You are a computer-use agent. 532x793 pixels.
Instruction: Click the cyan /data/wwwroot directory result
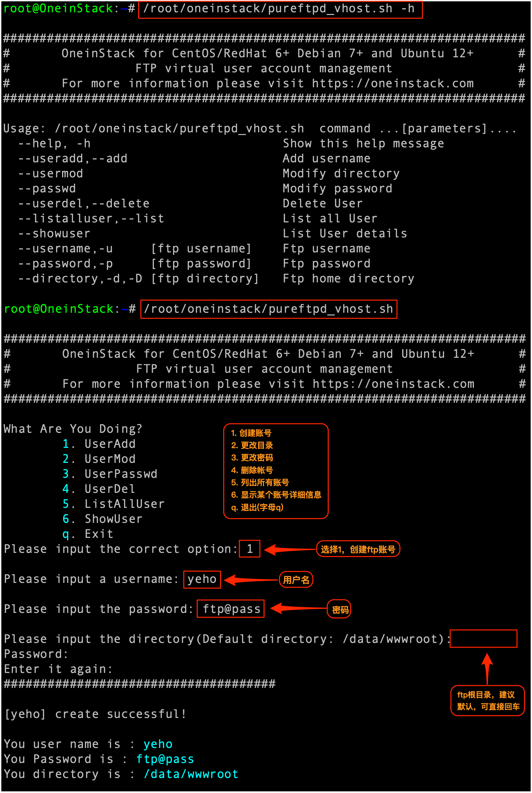point(191,774)
